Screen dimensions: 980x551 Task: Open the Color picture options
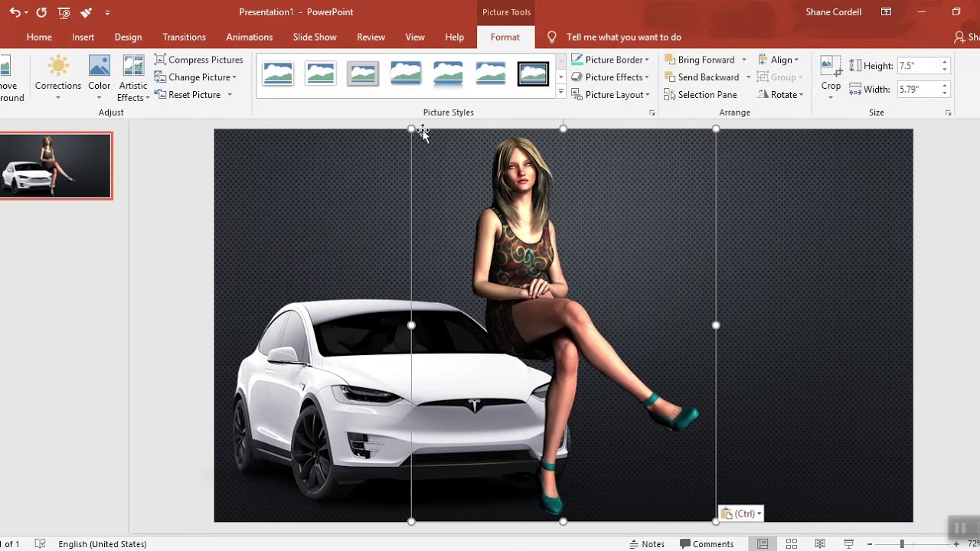[99, 77]
